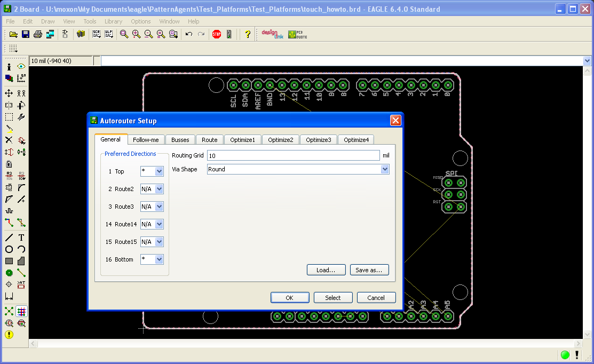594x364 pixels.
Task: Open the designlink toolbar icon
Action: pos(272,35)
